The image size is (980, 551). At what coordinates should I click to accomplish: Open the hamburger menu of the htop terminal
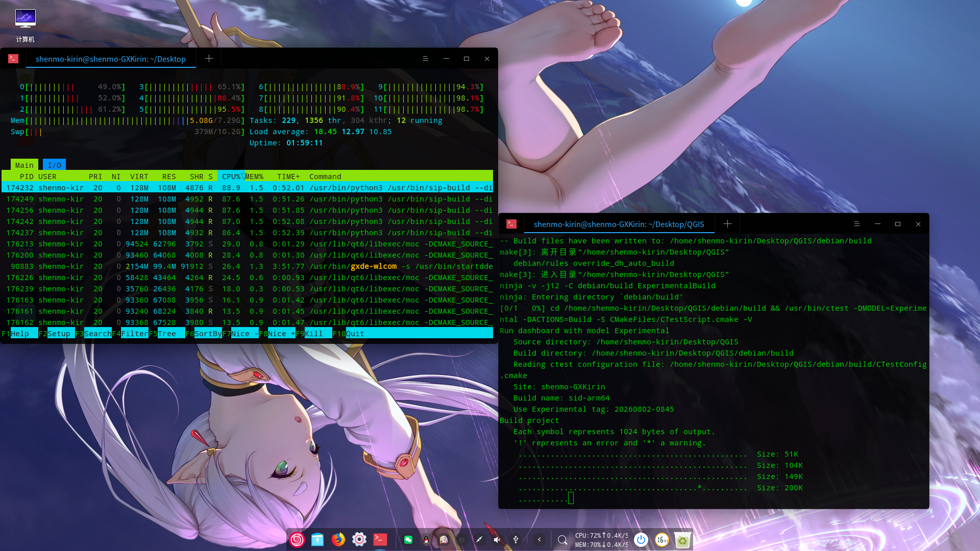pyautogui.click(x=425, y=59)
